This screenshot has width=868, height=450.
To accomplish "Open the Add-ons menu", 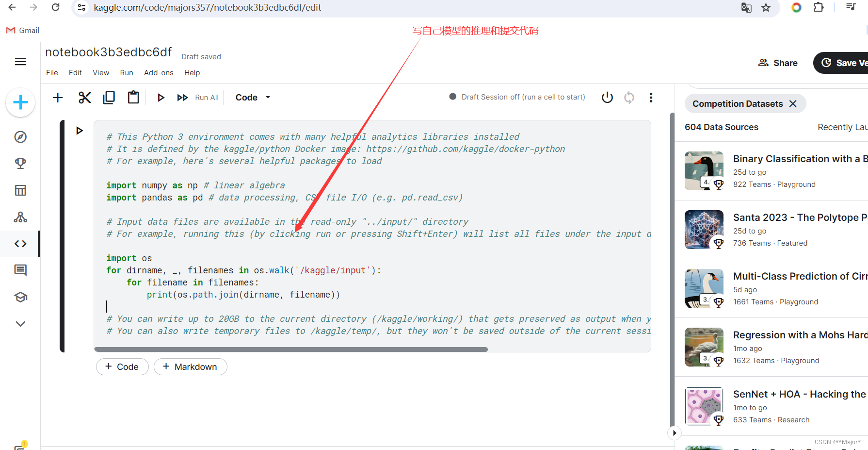I will 159,72.
